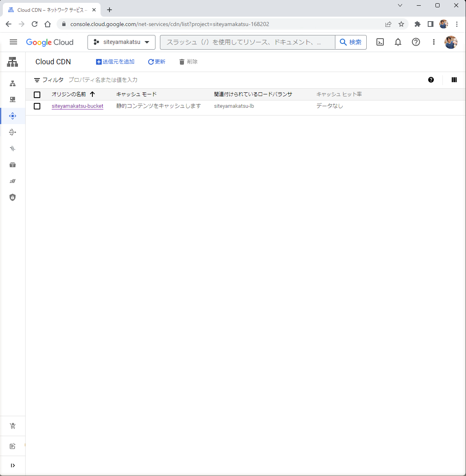The width and height of the screenshot is (466, 476).
Task: Click 送信元を追加 to add an origin
Action: [x=115, y=62]
